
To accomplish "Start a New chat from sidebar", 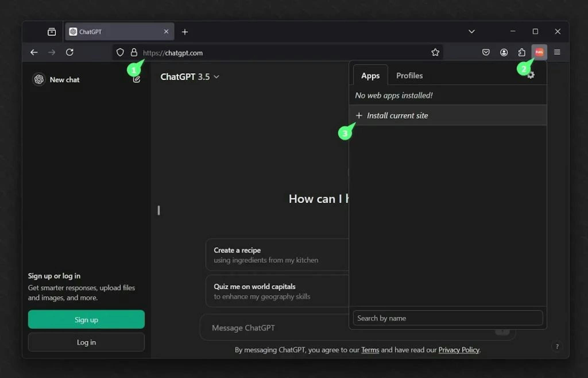I will [65, 80].
